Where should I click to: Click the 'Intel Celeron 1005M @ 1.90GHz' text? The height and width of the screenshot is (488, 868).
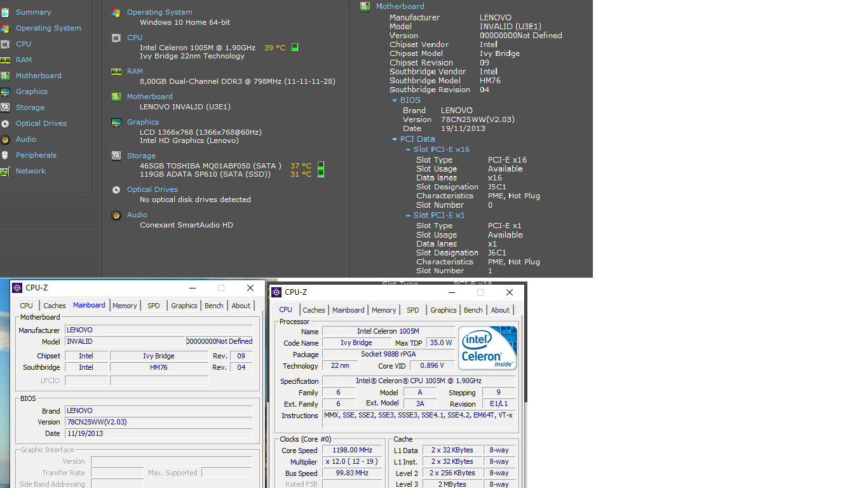pos(198,48)
